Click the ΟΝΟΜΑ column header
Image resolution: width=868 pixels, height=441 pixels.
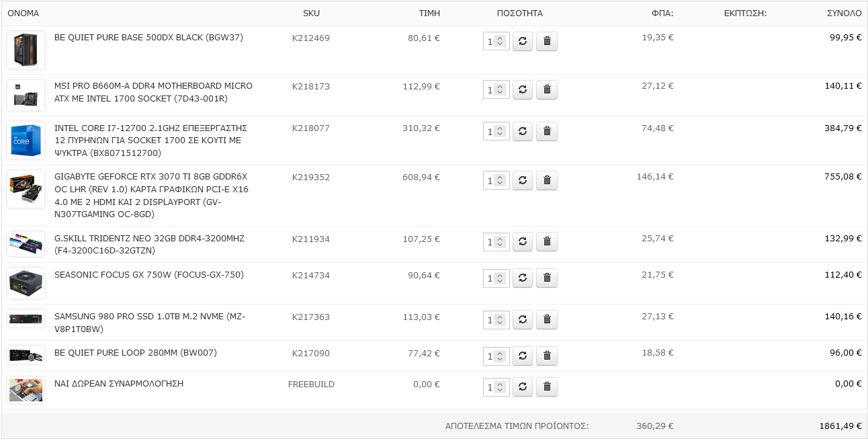24,13
